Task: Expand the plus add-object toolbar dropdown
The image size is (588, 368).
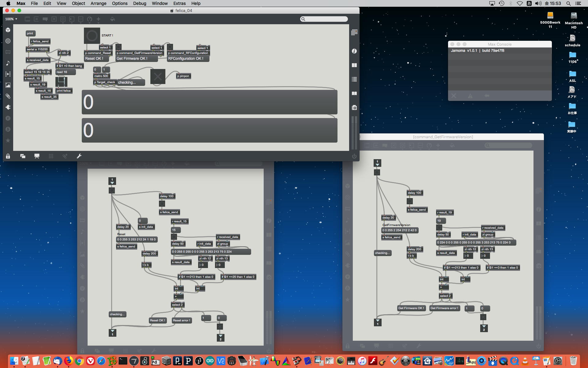Action: (x=99, y=19)
